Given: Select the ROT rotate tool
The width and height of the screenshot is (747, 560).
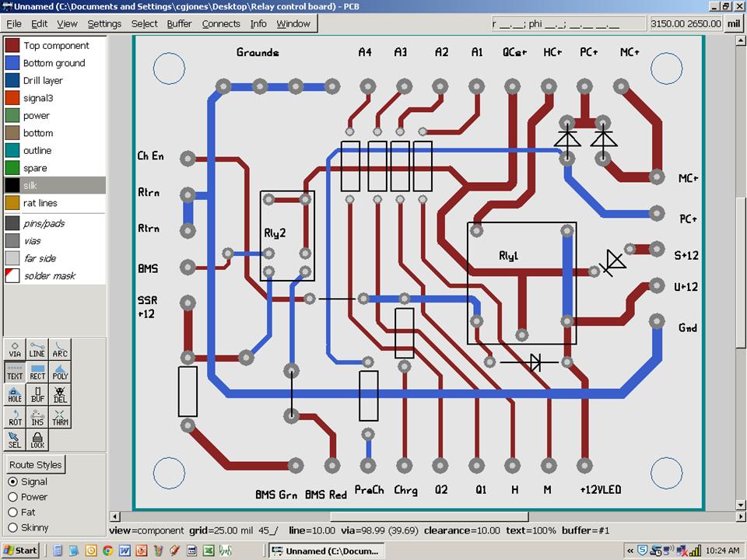Looking at the screenshot, I should (15, 417).
